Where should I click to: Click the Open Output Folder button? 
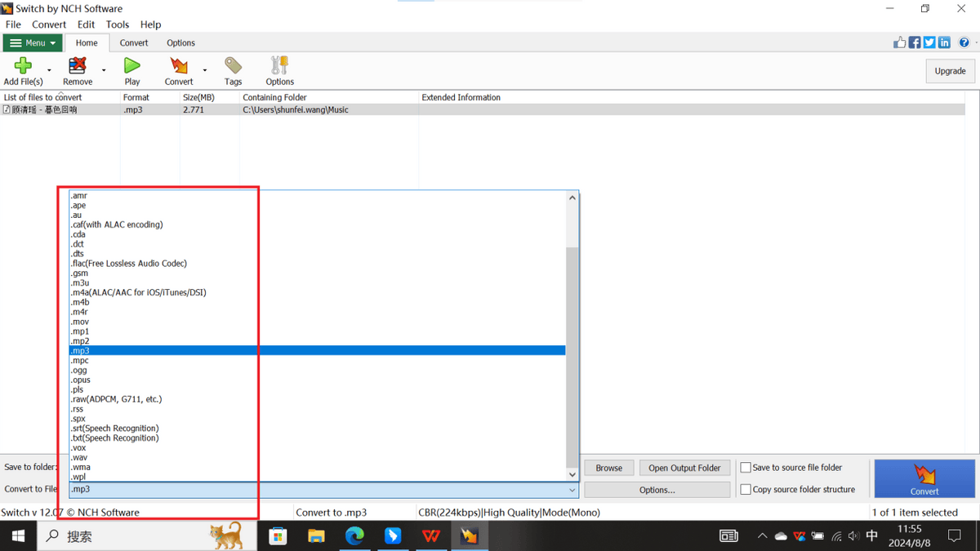coord(684,468)
